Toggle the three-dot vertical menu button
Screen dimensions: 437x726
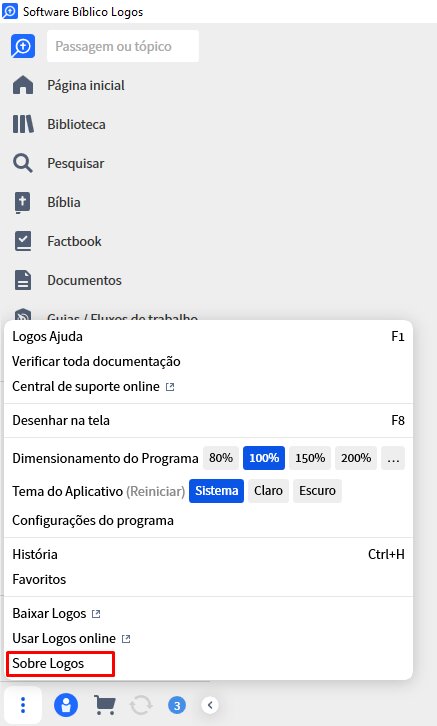coord(23,705)
